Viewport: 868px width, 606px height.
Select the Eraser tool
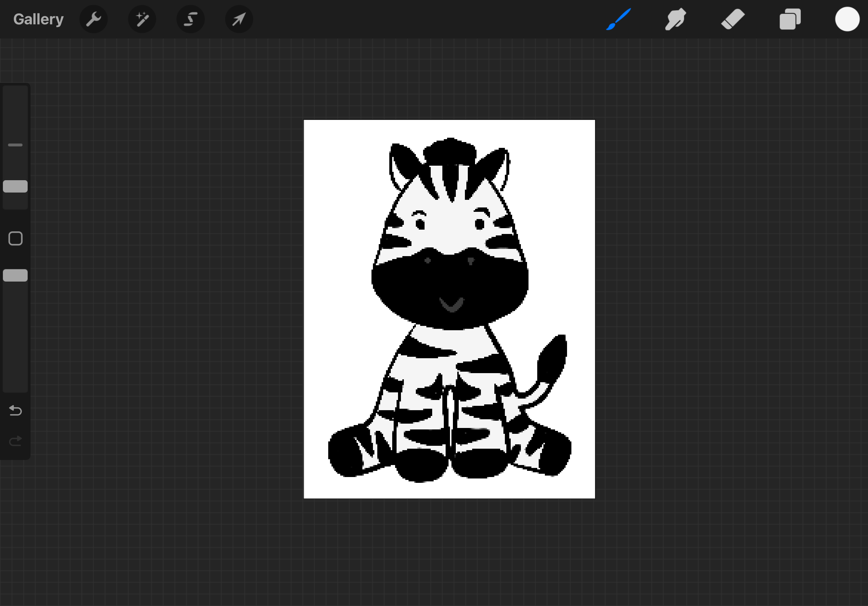coord(733,19)
